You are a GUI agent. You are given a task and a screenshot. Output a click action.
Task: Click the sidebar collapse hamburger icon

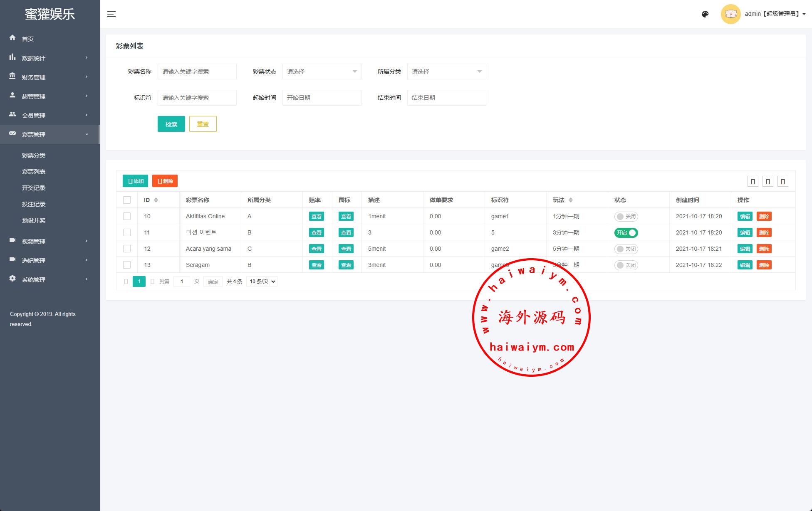pos(111,14)
